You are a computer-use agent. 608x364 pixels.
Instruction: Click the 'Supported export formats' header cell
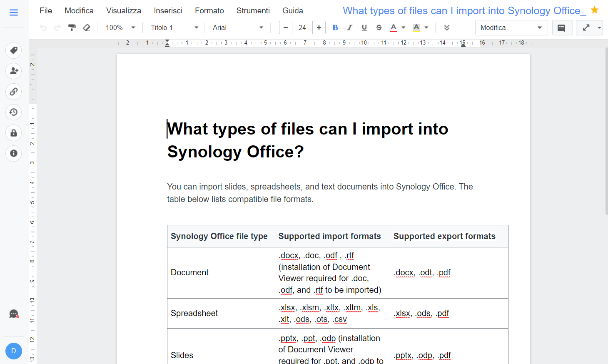pos(449,236)
